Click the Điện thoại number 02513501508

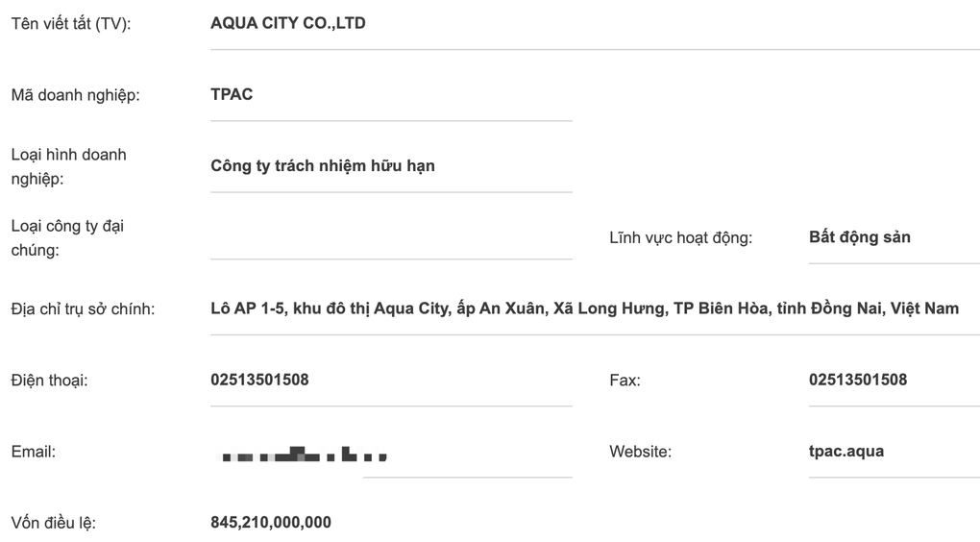point(259,380)
